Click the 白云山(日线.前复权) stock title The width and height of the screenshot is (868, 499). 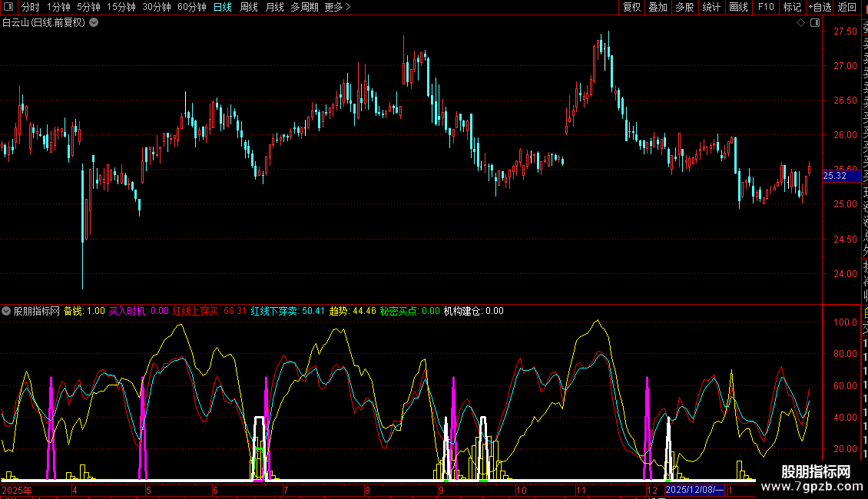point(44,23)
